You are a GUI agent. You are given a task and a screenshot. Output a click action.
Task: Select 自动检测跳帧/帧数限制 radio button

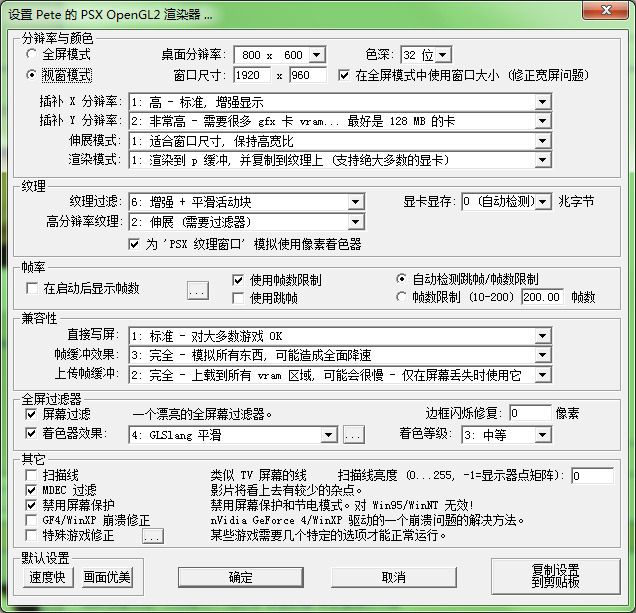401,279
